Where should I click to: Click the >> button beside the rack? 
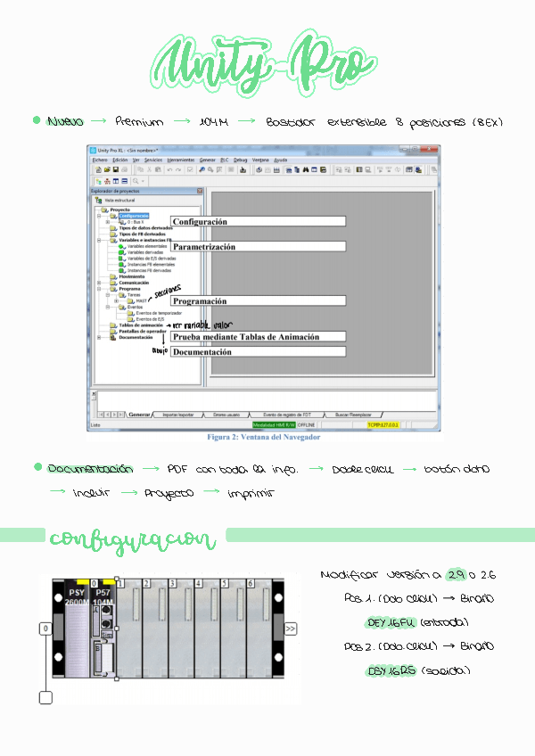[x=291, y=629]
